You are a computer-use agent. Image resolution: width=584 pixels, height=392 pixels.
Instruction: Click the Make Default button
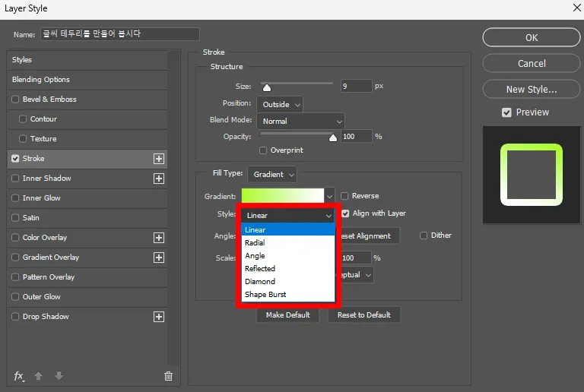[288, 315]
